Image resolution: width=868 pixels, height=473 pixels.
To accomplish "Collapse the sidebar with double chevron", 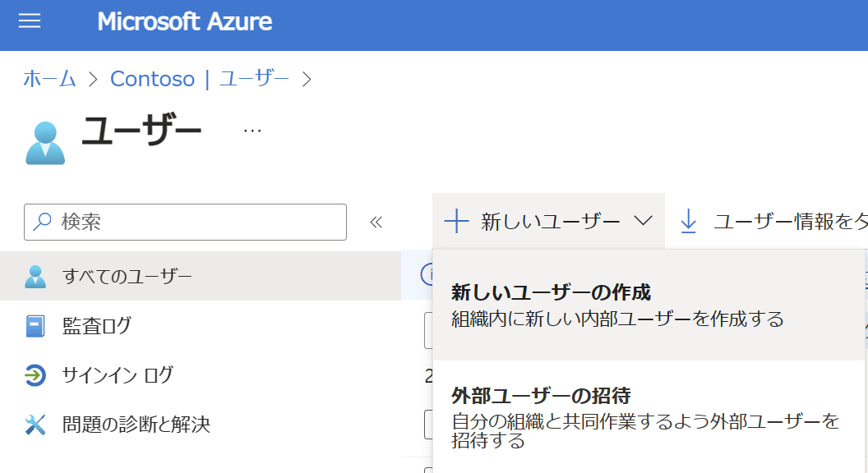I will click(376, 223).
